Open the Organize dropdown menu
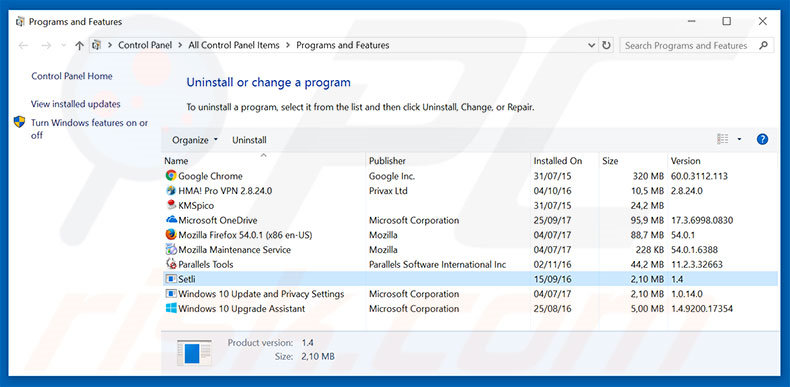The width and height of the screenshot is (790, 387). point(195,140)
